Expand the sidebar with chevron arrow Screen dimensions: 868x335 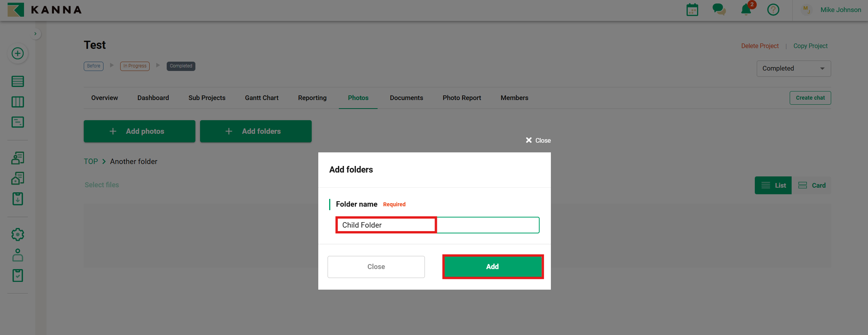[x=35, y=34]
